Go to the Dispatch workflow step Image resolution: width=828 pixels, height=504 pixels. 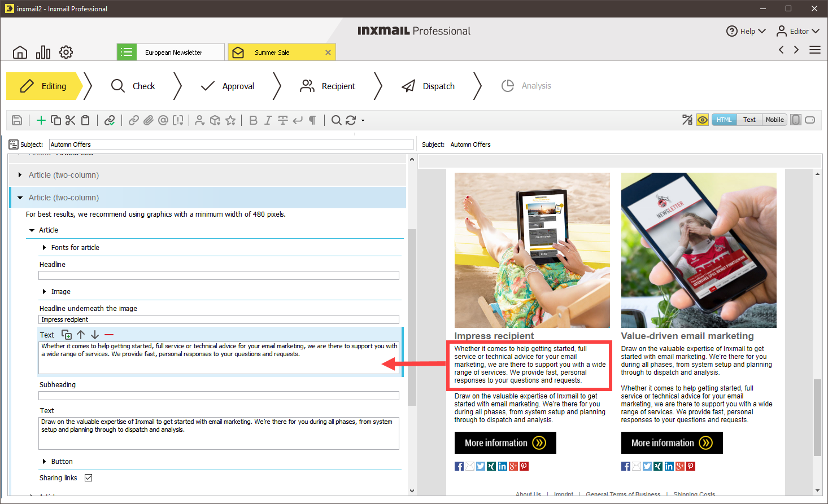(428, 86)
